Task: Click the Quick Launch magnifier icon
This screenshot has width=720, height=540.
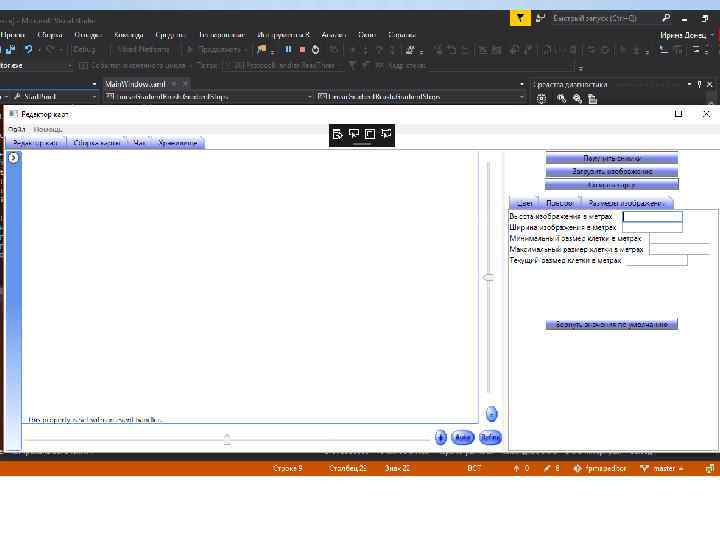Action: 666,18
